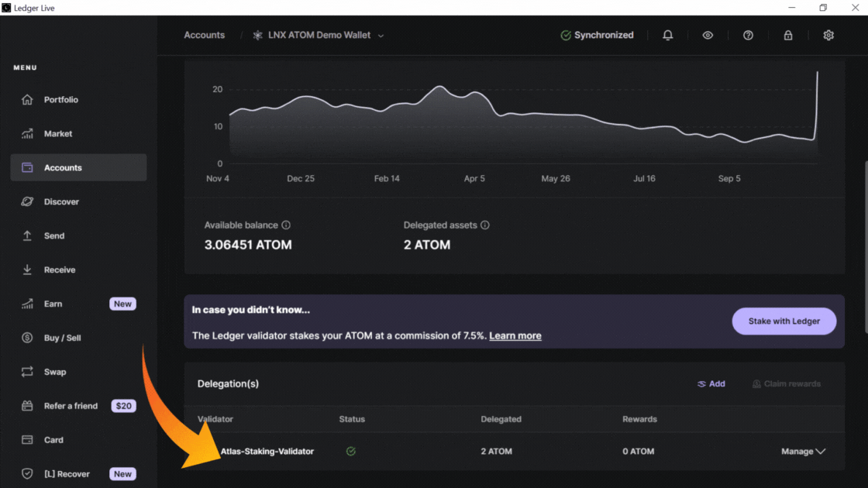The width and height of the screenshot is (868, 488).
Task: Click Accounts in the breadcrumb
Action: coord(205,36)
